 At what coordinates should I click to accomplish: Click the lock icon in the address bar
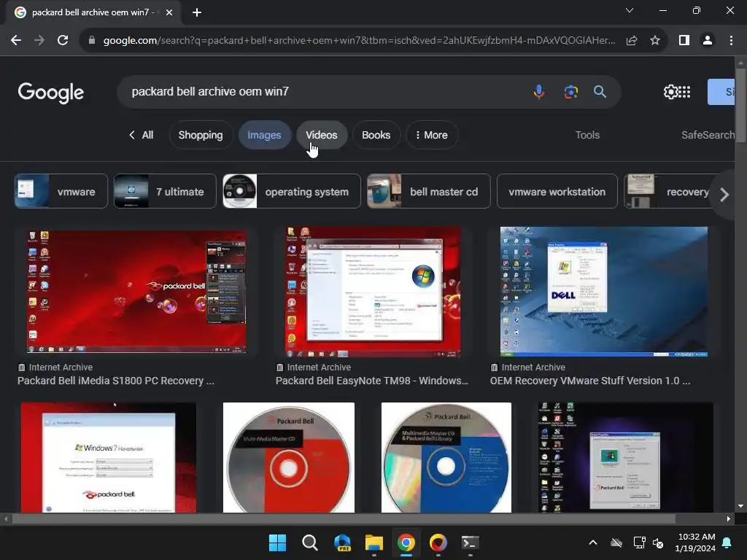coord(92,41)
